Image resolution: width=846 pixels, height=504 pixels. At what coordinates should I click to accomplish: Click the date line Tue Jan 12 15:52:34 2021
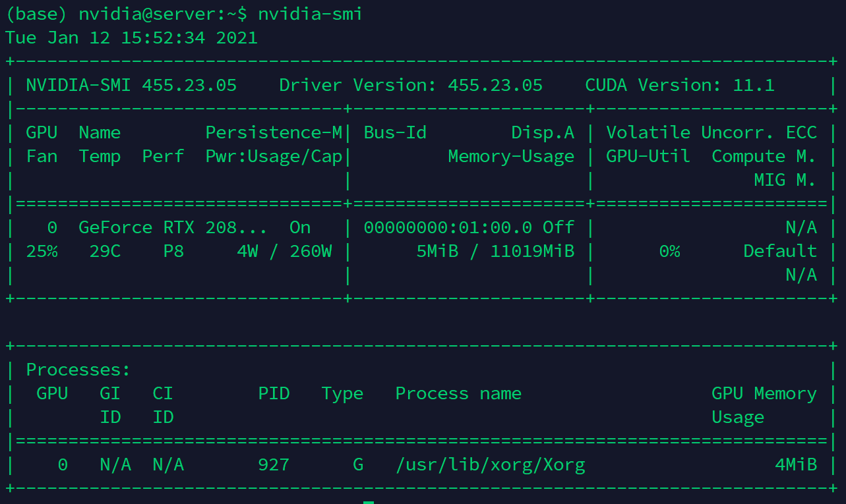tap(131, 38)
